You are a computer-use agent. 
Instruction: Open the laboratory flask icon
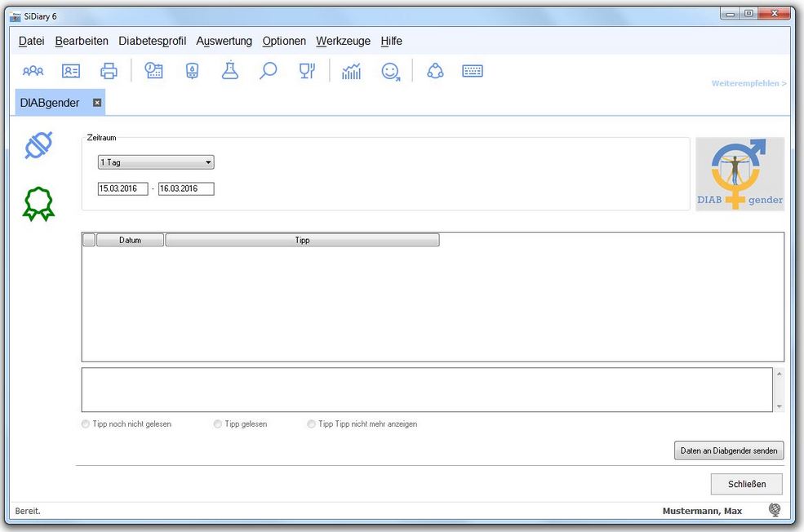pyautogui.click(x=229, y=70)
